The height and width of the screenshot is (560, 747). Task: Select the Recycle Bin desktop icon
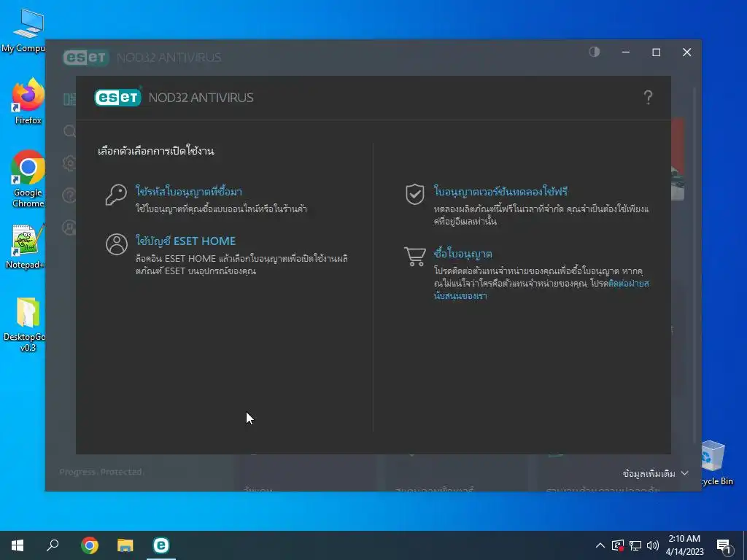click(716, 463)
